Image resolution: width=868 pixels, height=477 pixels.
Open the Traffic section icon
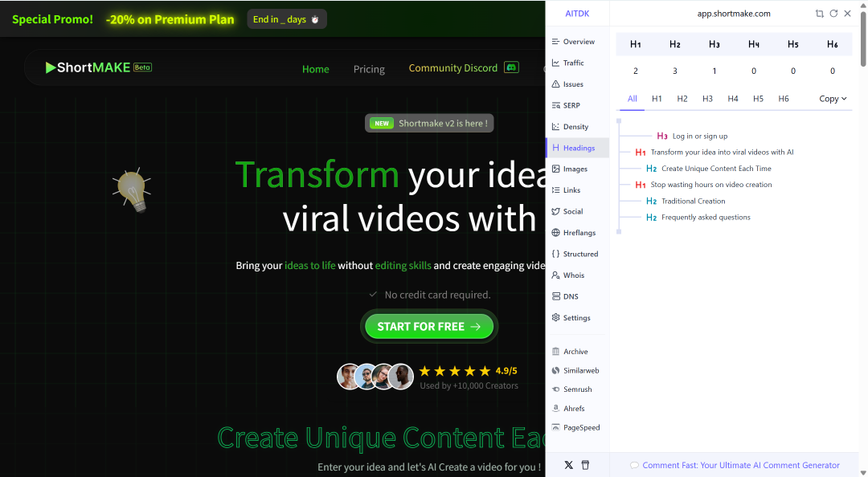(556, 63)
